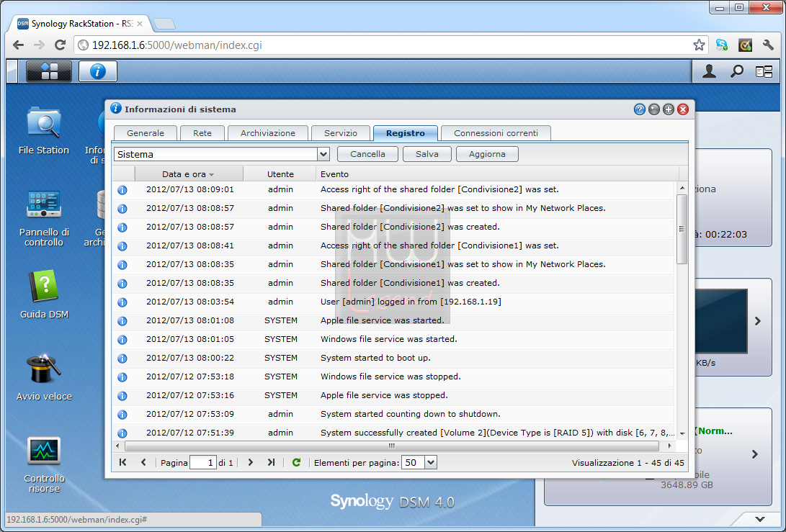This screenshot has width=786, height=532.
Task: Click the Evento column header
Action: click(x=497, y=173)
